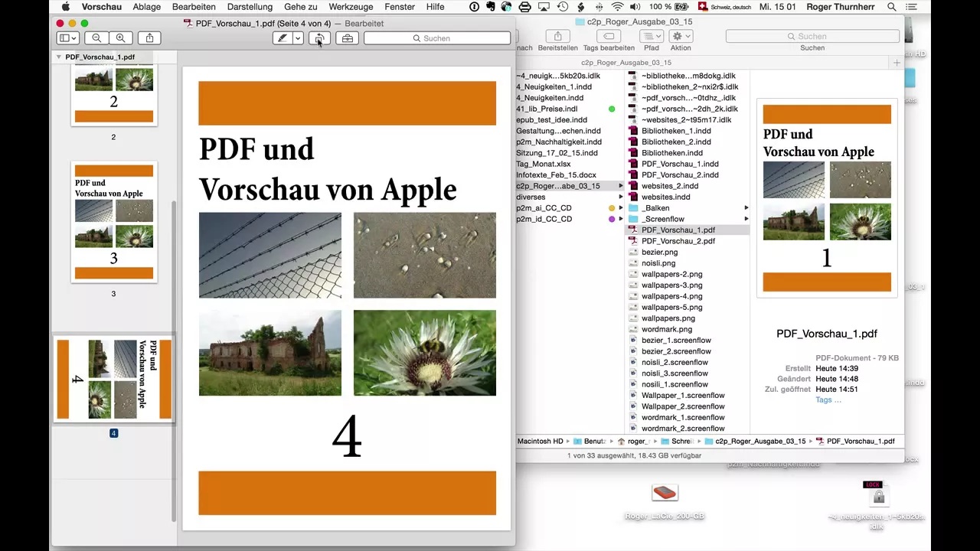Click Roger Thurnherr user menu
980x551 pixels.
841,7
